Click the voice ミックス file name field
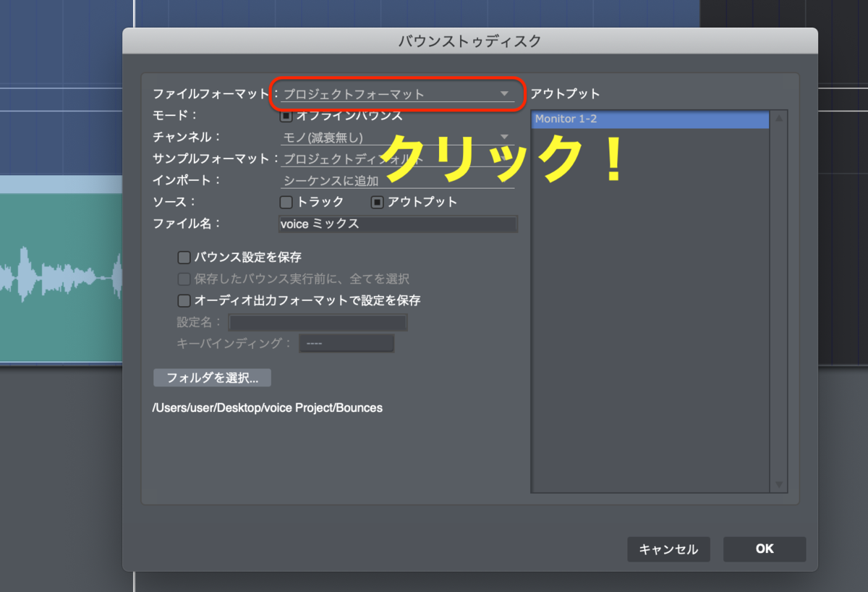 398,224
